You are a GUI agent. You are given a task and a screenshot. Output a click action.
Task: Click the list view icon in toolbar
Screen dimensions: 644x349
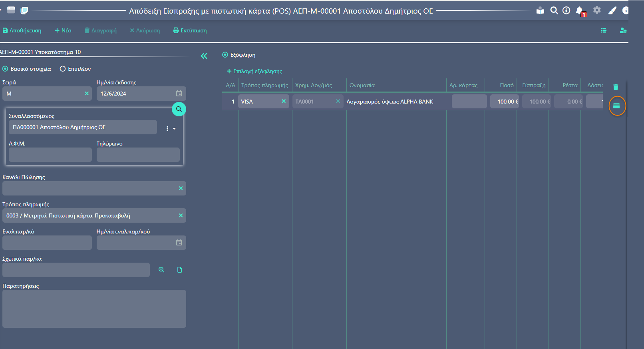coord(604,30)
